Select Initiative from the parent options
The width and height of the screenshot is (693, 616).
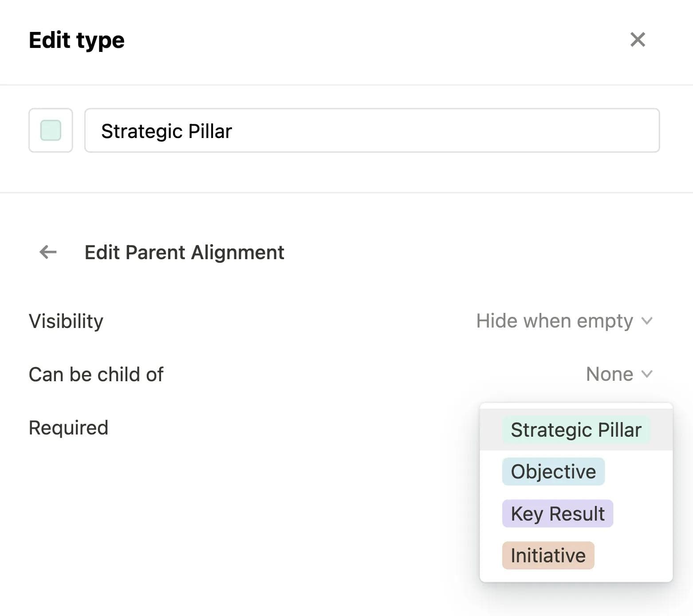[548, 555]
